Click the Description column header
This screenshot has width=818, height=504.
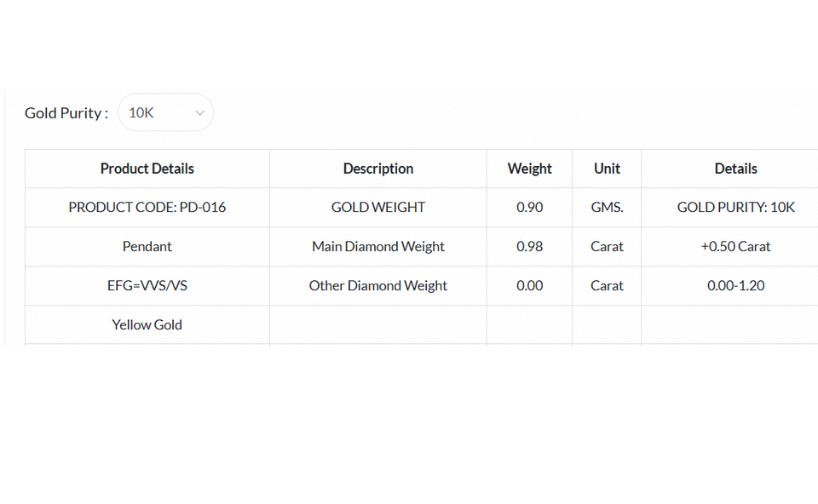[x=378, y=169]
